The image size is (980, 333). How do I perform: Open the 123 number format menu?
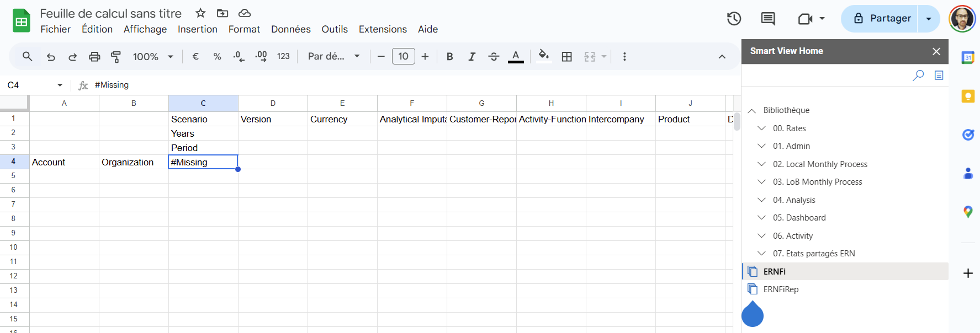tap(283, 56)
